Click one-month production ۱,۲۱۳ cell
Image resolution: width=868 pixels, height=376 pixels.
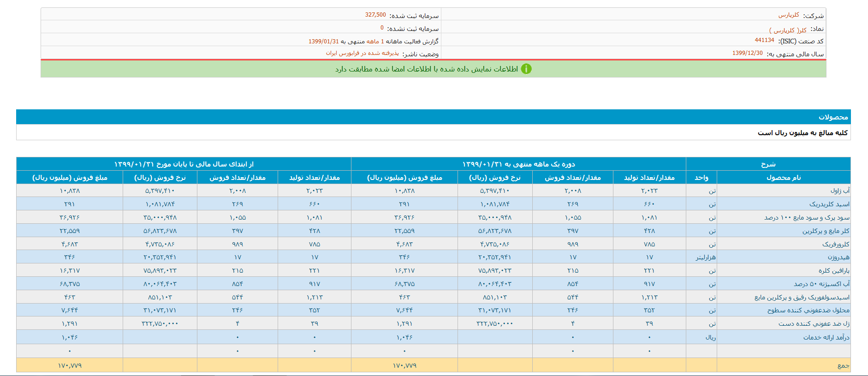[649, 297]
